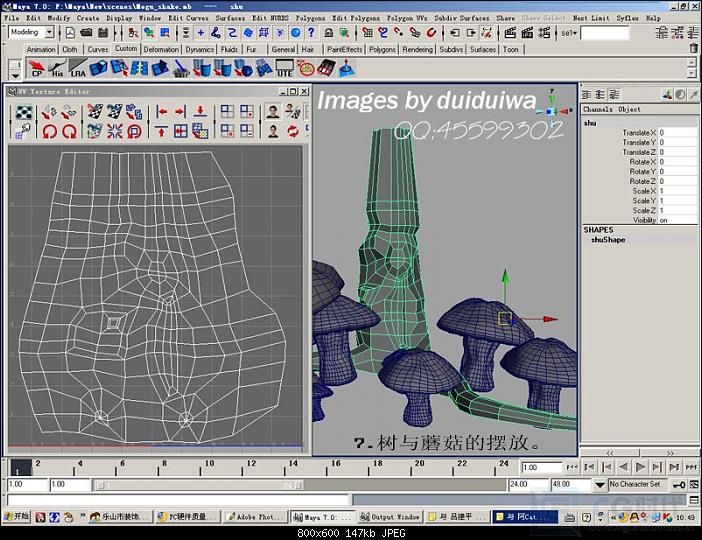Align UVs downward arrow icon

tap(200, 111)
